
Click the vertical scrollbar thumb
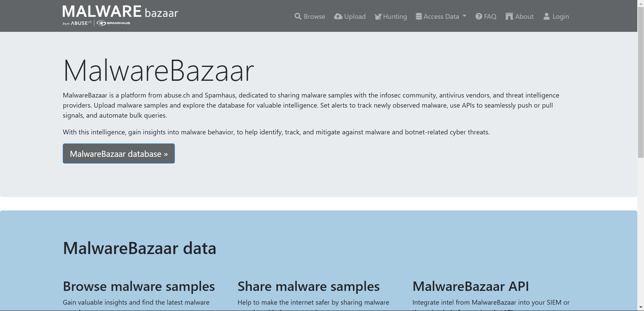pos(641,82)
